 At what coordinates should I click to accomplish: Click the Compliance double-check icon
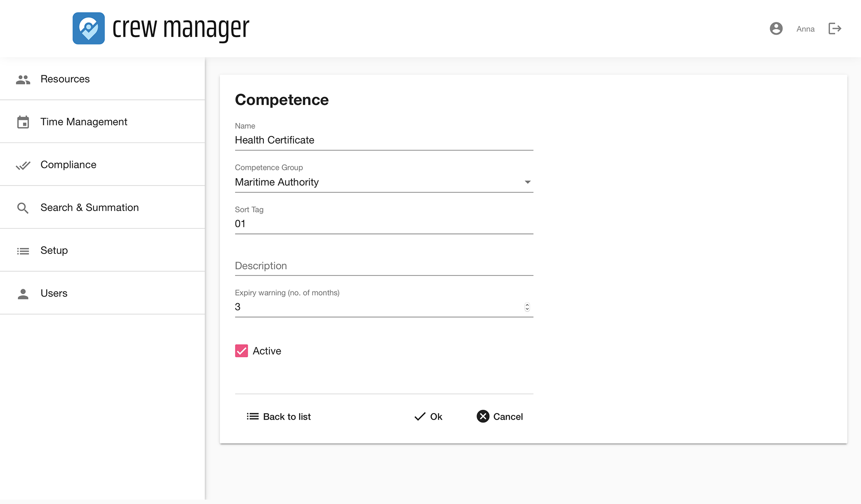click(x=23, y=165)
